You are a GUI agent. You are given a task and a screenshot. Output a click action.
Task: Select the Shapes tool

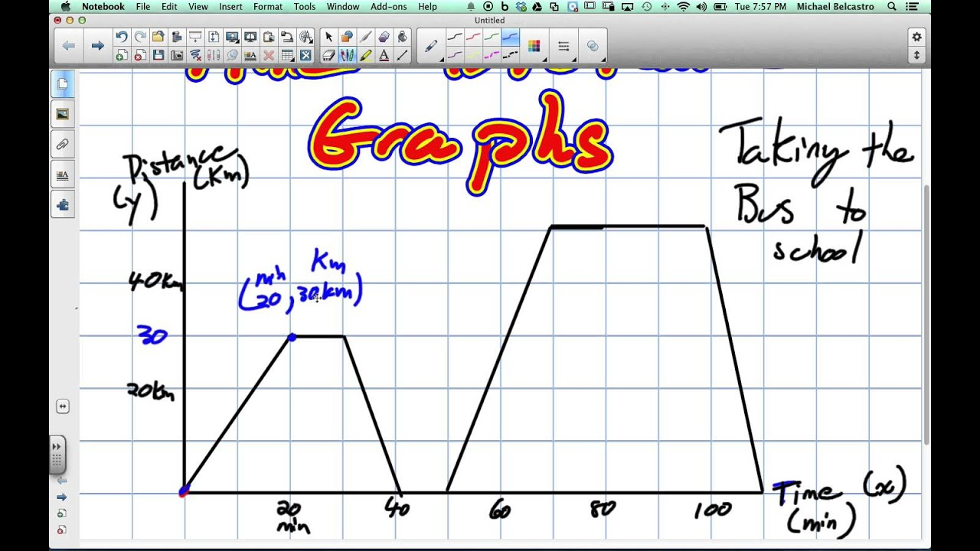pyautogui.click(x=347, y=37)
